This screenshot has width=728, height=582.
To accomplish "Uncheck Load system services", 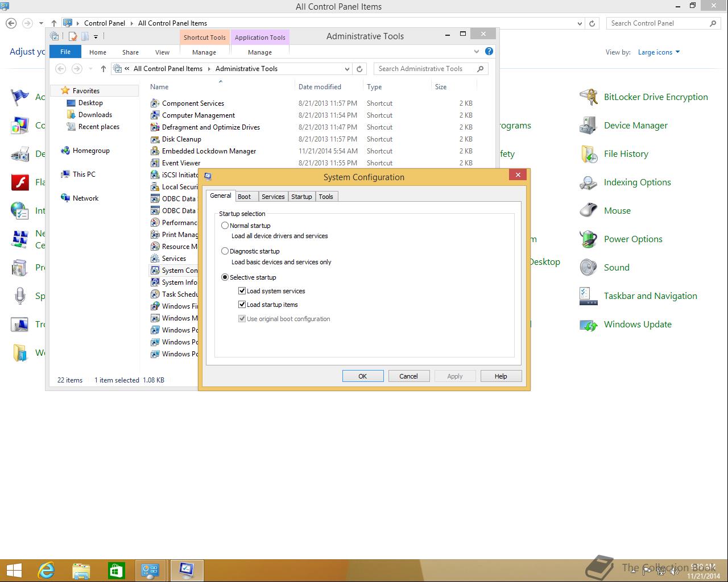I will [242, 291].
